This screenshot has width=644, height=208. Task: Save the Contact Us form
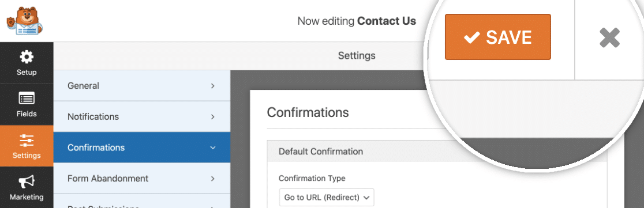click(x=498, y=37)
